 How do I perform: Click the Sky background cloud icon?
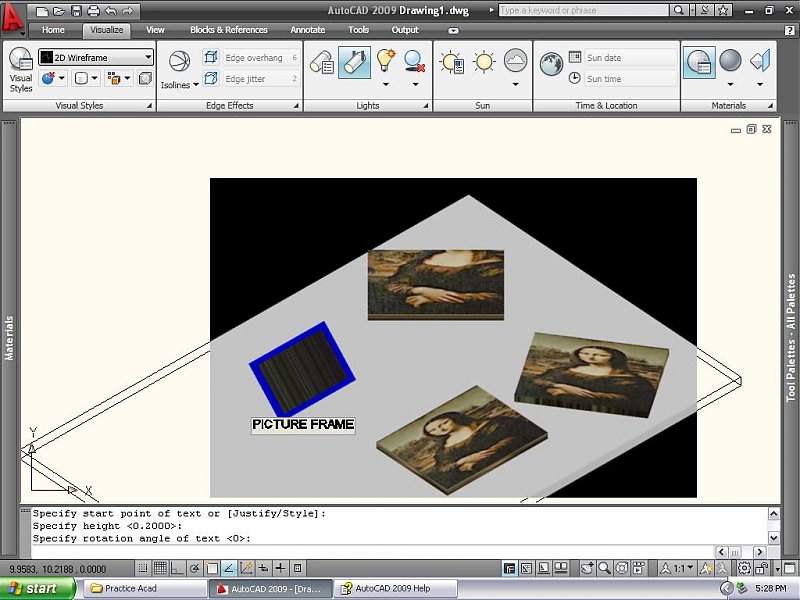pos(515,62)
